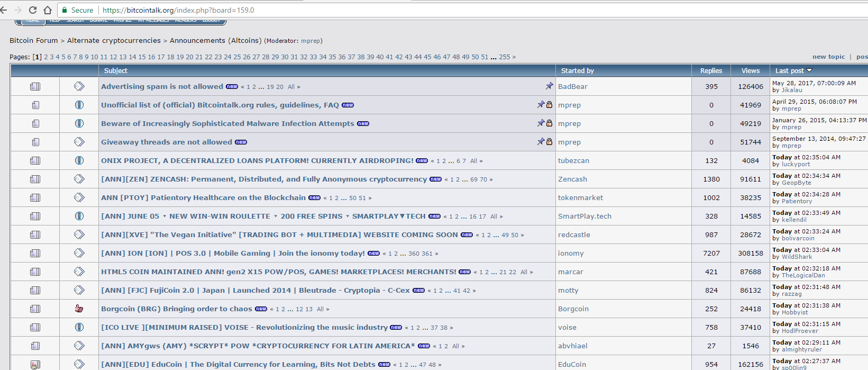This screenshot has height=370, width=868.
Task: Sort by Subject column header
Action: tap(116, 70)
